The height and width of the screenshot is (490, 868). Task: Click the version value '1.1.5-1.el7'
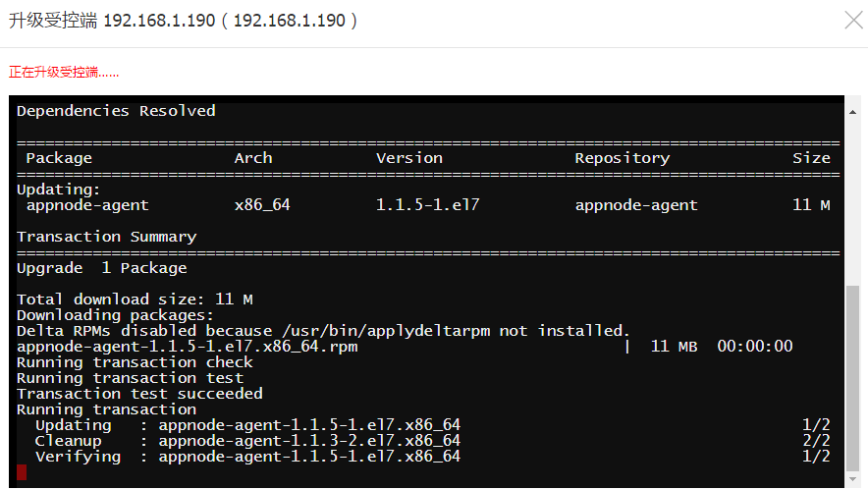point(427,205)
